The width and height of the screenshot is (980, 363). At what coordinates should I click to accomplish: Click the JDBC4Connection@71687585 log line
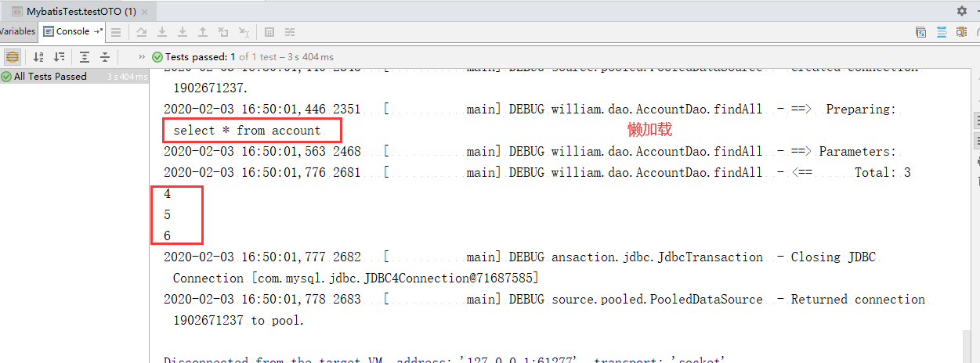[x=356, y=279]
